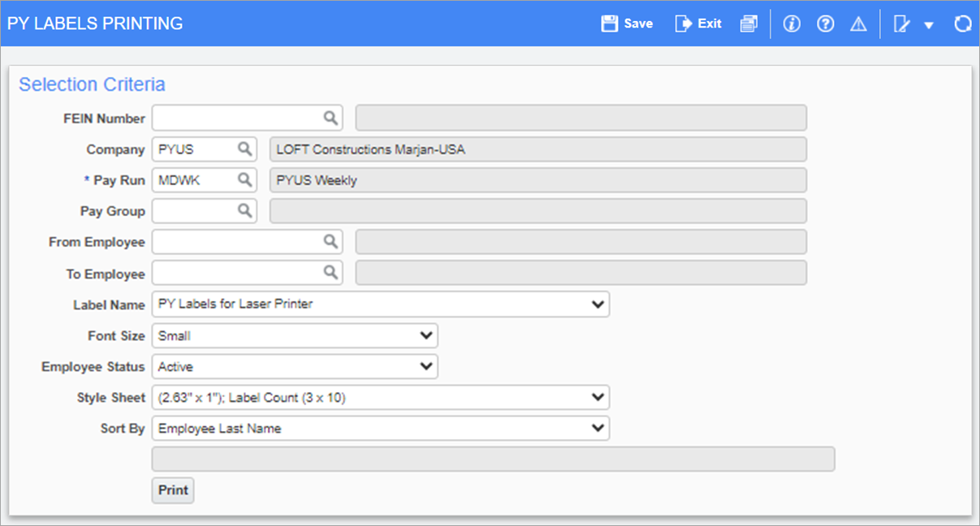The image size is (980, 526).
Task: Click the refresh icon at top right
Action: pos(963,24)
